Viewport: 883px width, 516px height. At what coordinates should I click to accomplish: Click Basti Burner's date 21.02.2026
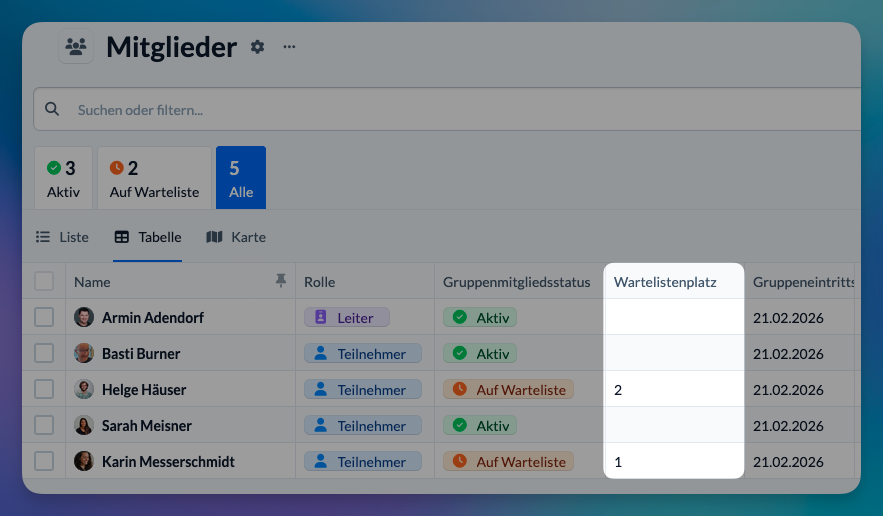(x=788, y=354)
